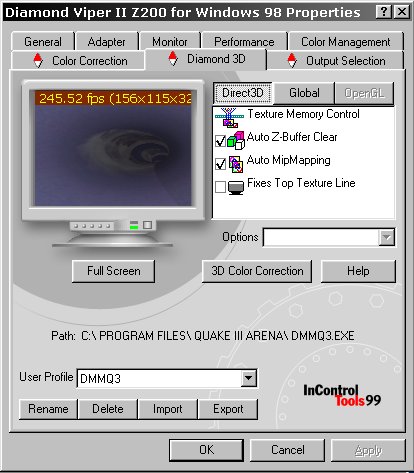Click the title bar question mark help icon

(x=384, y=12)
